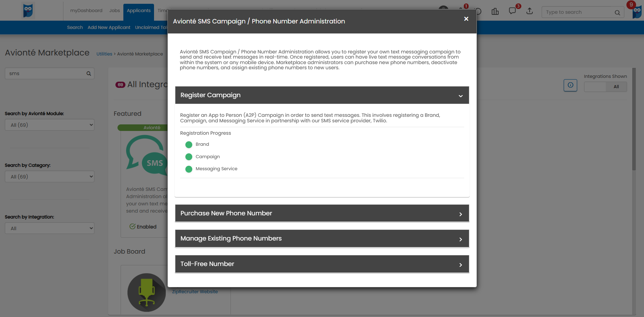Click the Avionté owl logo
Viewport: 644px width, 317px height.
(28, 10)
